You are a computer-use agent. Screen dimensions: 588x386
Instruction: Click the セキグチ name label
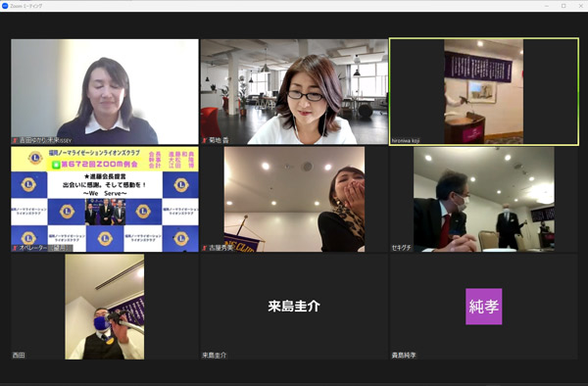401,248
